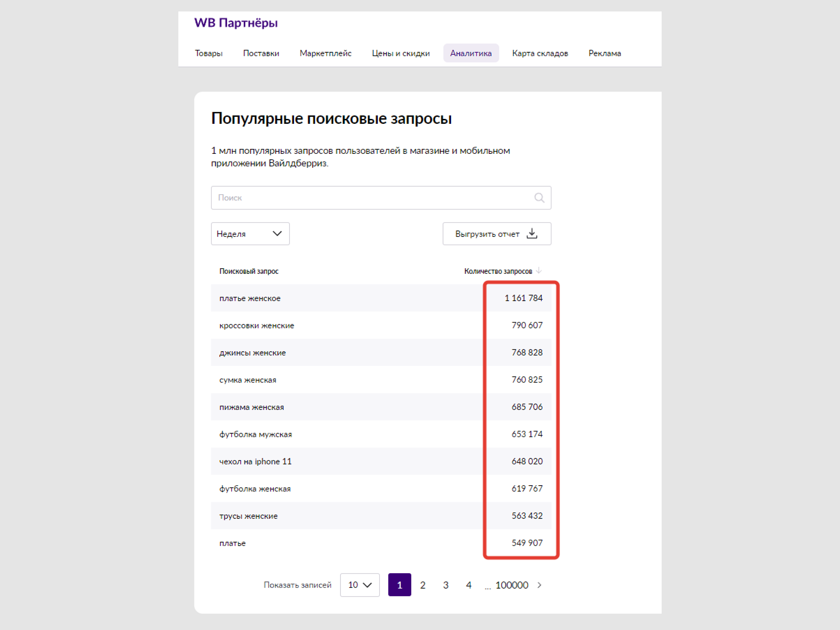Screen dimensions: 840x630
Task: Expand the Неделя period dropdown
Action: (250, 233)
